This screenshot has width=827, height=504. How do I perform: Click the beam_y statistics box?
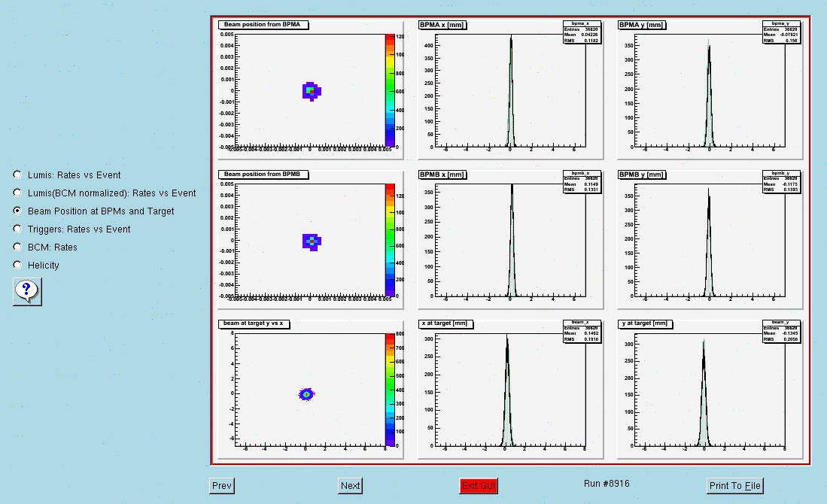coord(782,331)
